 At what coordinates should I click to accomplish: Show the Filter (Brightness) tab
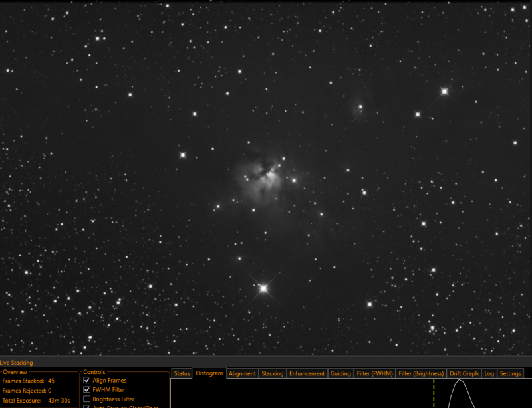coord(421,373)
